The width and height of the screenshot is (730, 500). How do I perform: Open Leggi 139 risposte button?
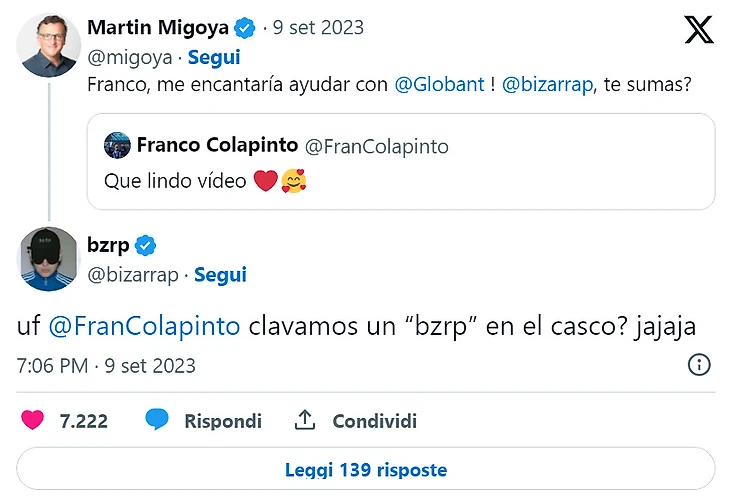(365, 469)
